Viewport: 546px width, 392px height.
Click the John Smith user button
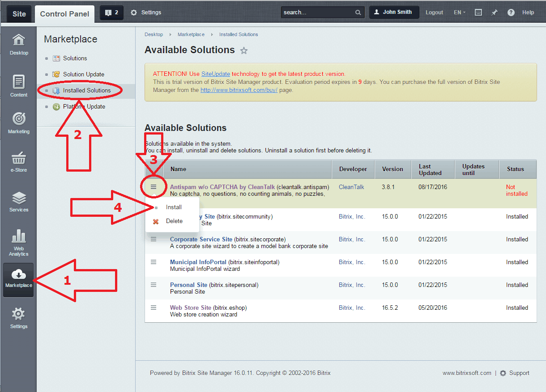[x=394, y=12]
